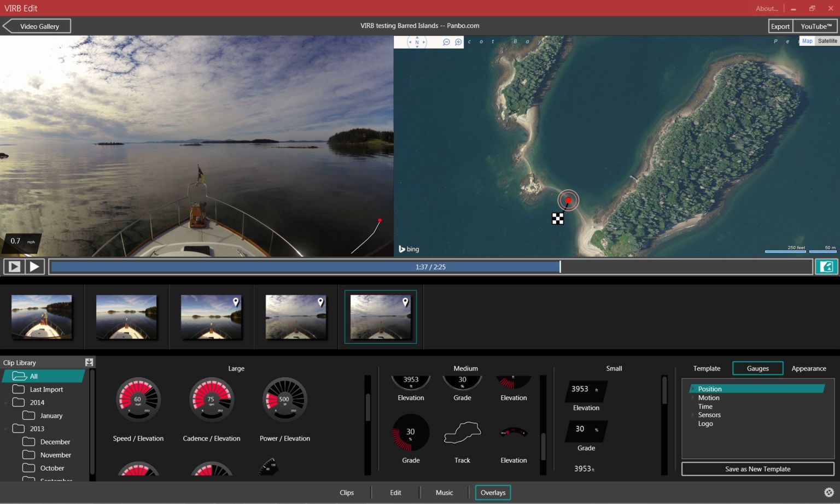Go back to Video Gallery
Image resolution: width=840 pixels, height=504 pixels.
37,26
